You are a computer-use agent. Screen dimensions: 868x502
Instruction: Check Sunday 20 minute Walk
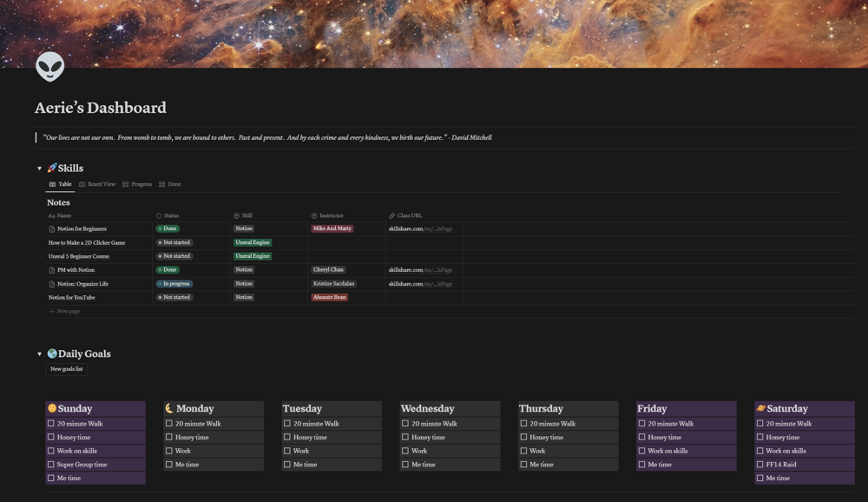[51, 423]
